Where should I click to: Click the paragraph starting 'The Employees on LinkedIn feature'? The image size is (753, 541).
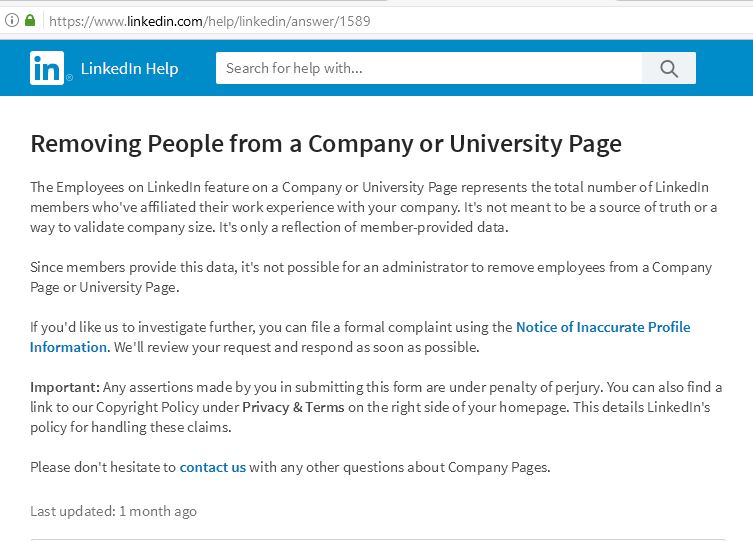pos(374,207)
